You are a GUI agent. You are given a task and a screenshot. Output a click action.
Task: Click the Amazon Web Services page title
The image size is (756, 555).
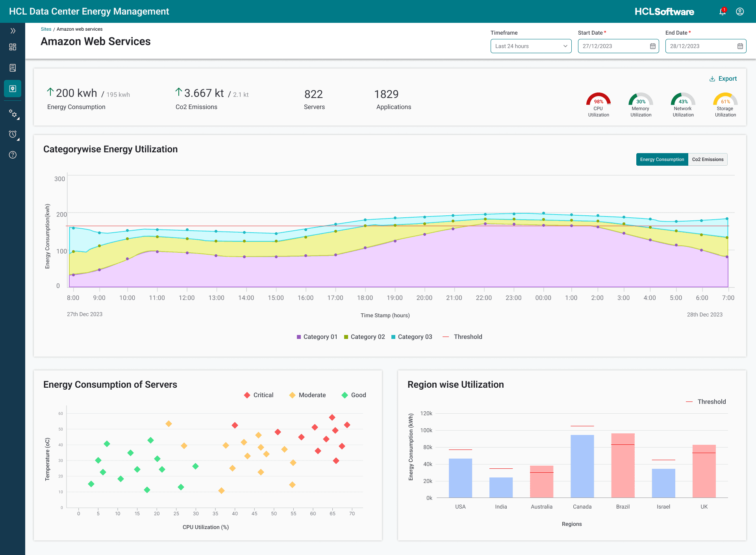click(96, 41)
